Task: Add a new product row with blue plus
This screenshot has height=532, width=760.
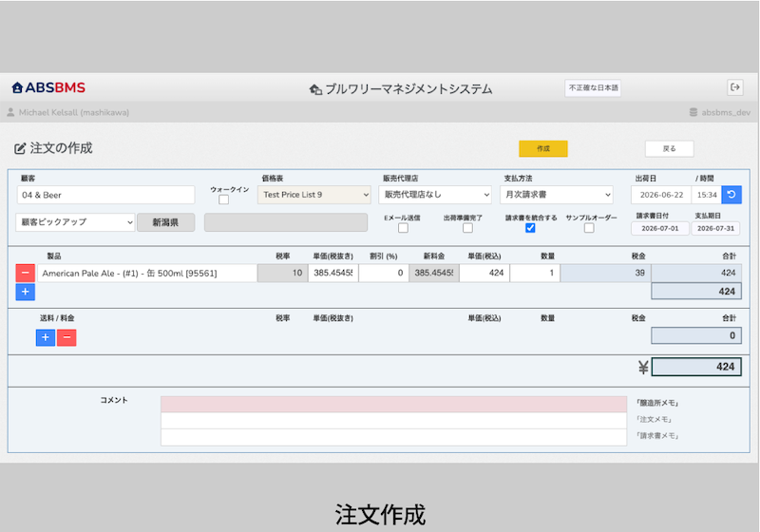Action: coord(26,292)
